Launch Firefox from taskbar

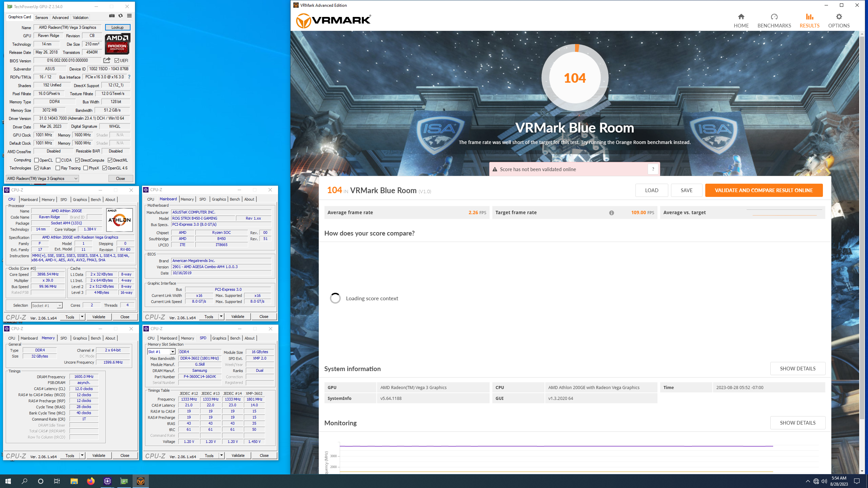[91, 481]
